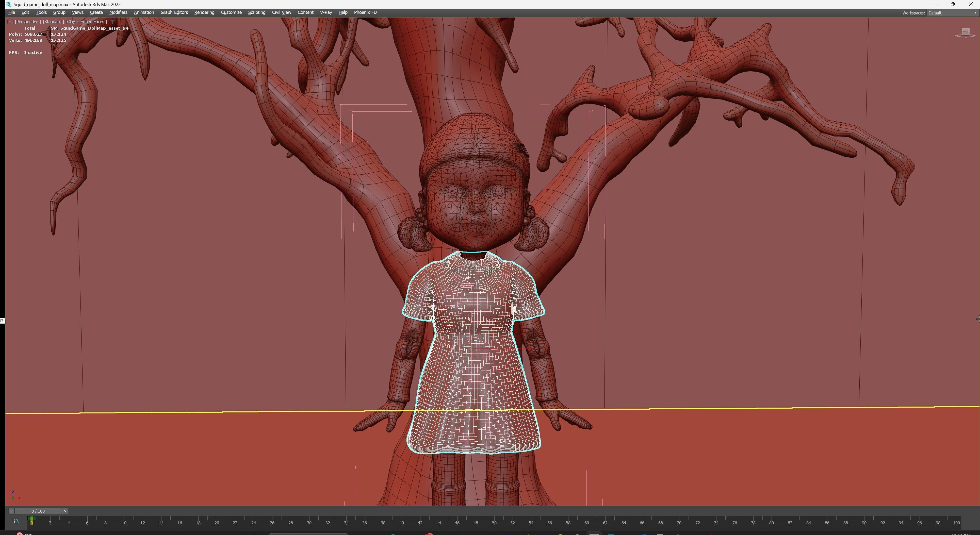The height and width of the screenshot is (535, 980).
Task: Open the Graph Editors menu
Action: [174, 12]
